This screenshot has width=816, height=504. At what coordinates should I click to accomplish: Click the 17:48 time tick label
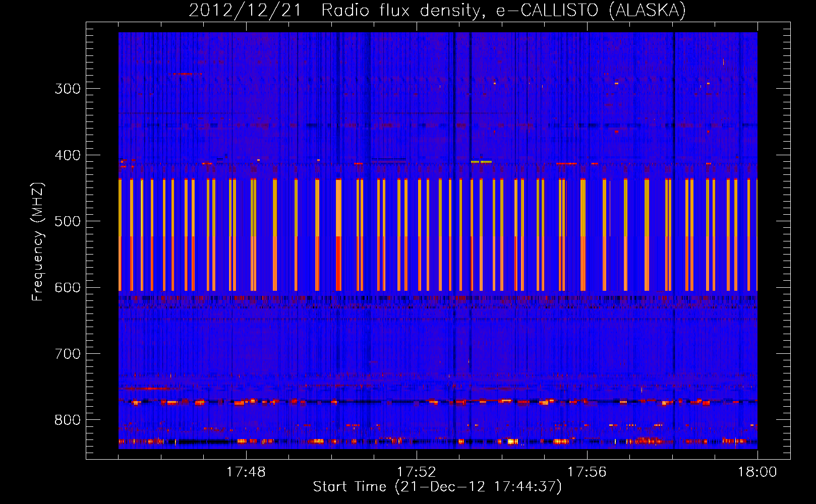tap(246, 472)
